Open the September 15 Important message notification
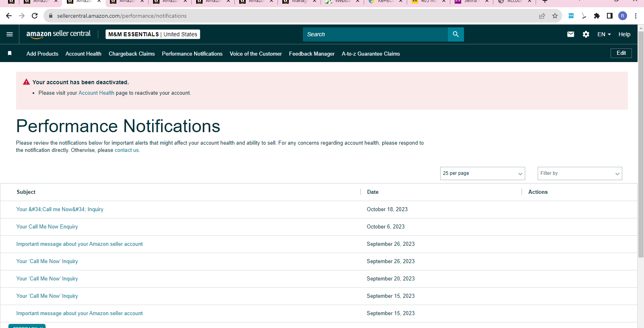This screenshot has width=644, height=328. [79, 313]
